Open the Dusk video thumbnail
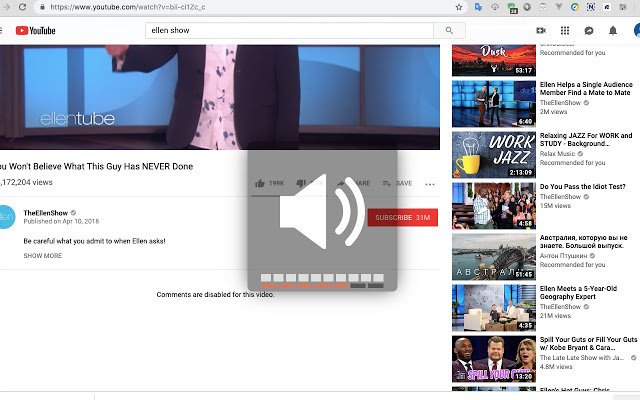640x400 pixels. pyautogui.click(x=494, y=60)
